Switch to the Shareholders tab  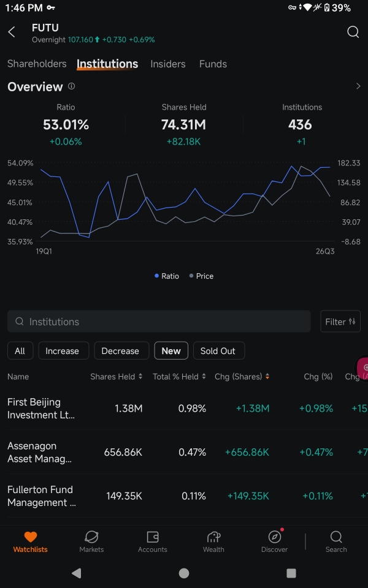pyautogui.click(x=37, y=64)
